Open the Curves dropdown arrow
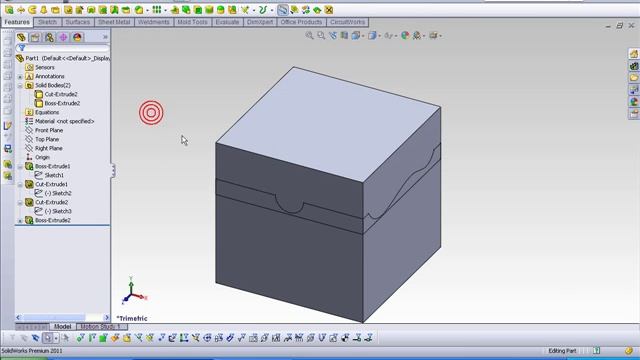Viewport: 640px width, 360px height. click(x=271, y=10)
